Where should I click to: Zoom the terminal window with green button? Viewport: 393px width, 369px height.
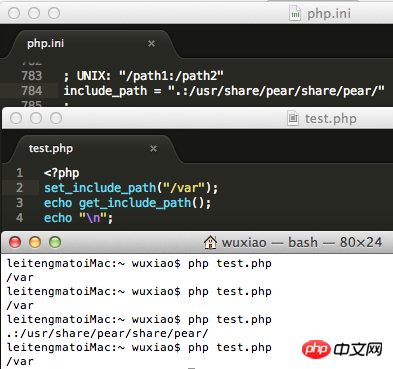tap(55, 242)
